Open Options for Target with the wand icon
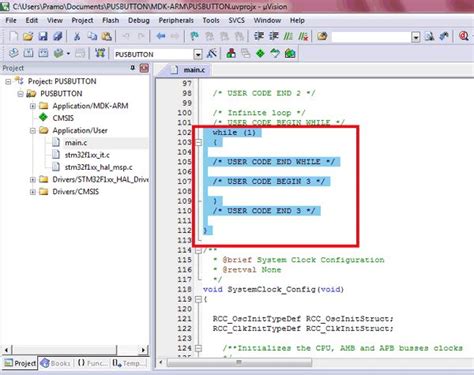This screenshot has width=474, height=375. click(212, 53)
